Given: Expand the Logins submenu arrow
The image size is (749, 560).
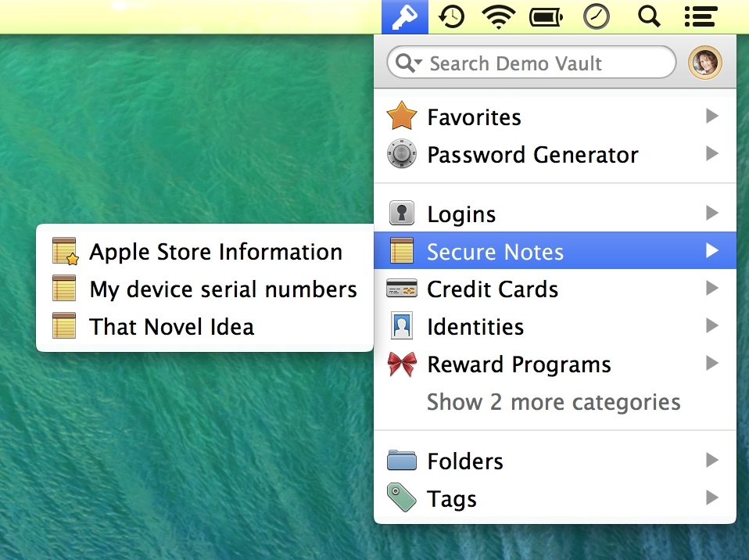Looking at the screenshot, I should pos(711,212).
